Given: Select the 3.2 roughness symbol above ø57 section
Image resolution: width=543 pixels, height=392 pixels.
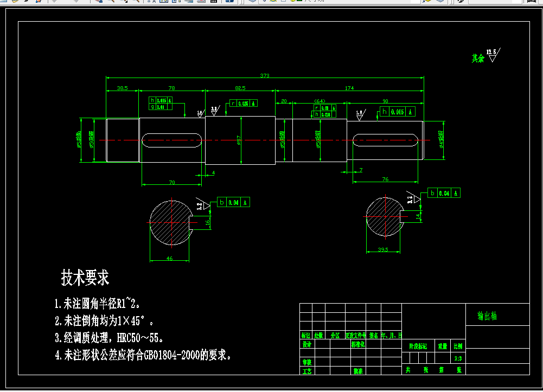Looking at the screenshot, I should (x=215, y=111).
